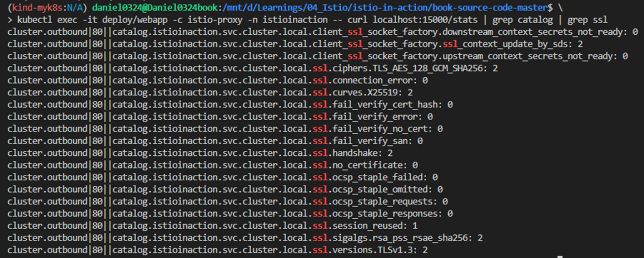The height and width of the screenshot is (258, 644).
Task: Click the ssl.curves.X25519 stat line
Action: point(210,93)
